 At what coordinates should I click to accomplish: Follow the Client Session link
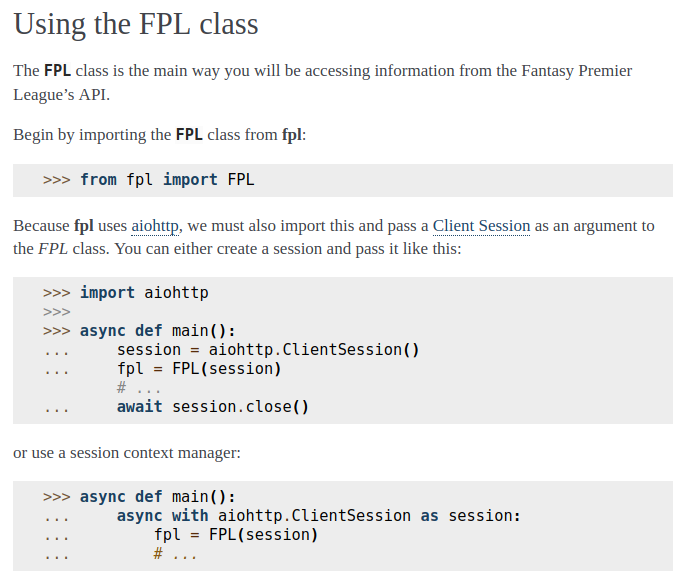(482, 226)
